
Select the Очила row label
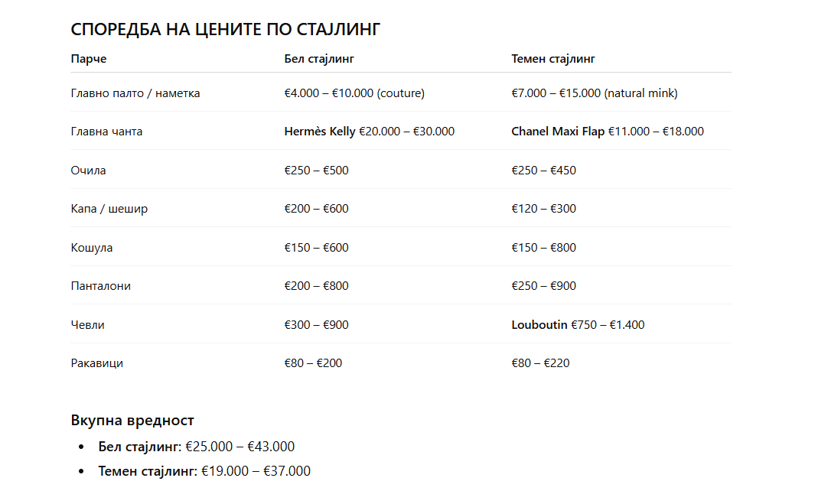tap(88, 171)
